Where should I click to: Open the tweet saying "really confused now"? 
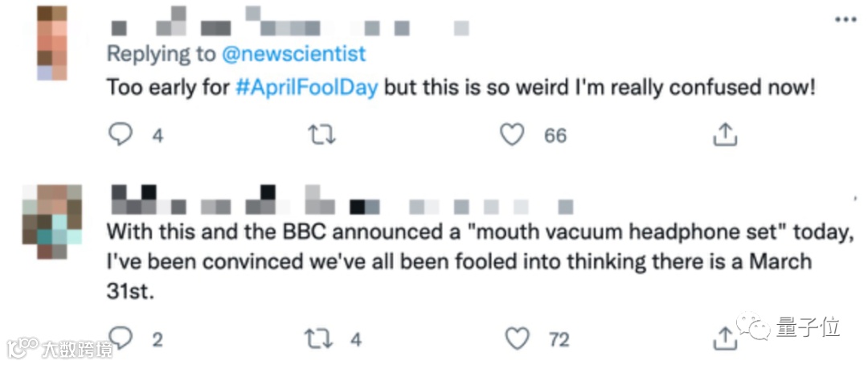563,88
